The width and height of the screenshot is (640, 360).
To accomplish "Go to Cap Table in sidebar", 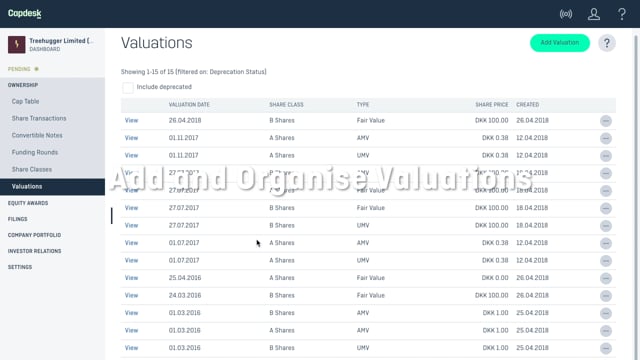I will coord(25,101).
